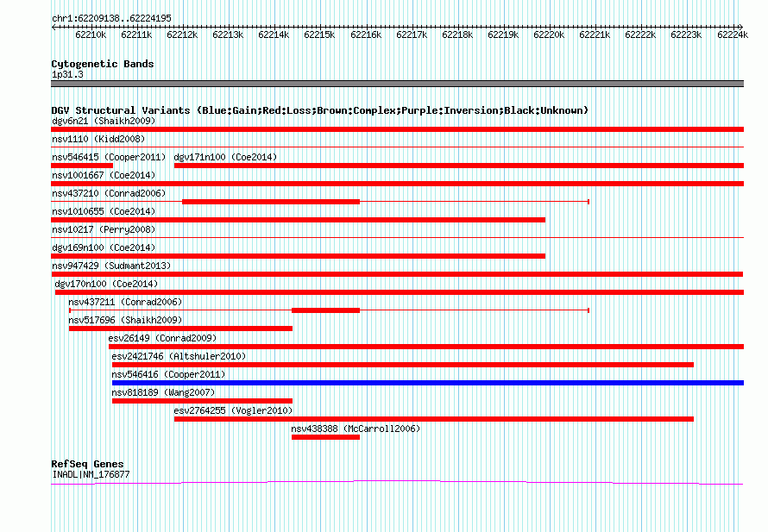Viewport: 768px width, 532px height.
Task: Click the right arrow of the coordinate ruler
Action: coord(741,27)
